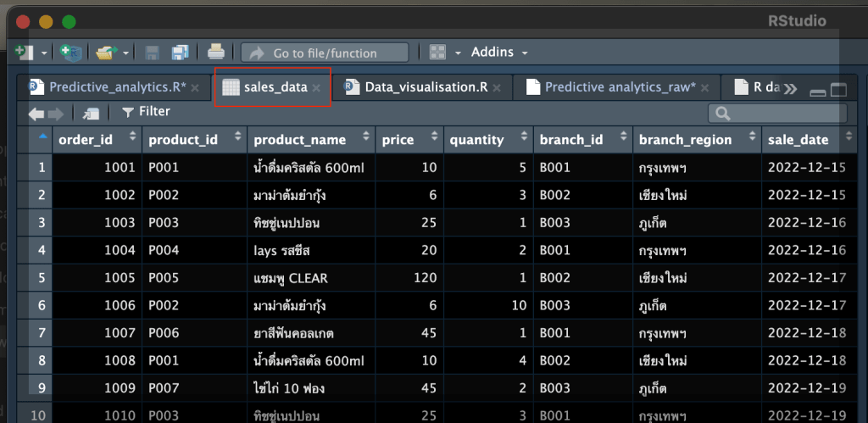This screenshot has height=423, width=868.
Task: Click the Print icon in toolbar
Action: 216,53
